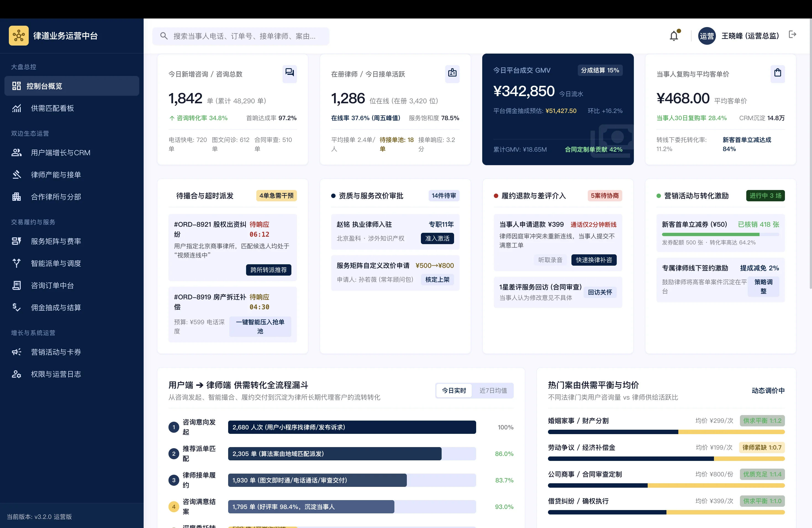The image size is (812, 528).
Task: Click the 咨询订单中台 receipt icon
Action: tap(16, 286)
